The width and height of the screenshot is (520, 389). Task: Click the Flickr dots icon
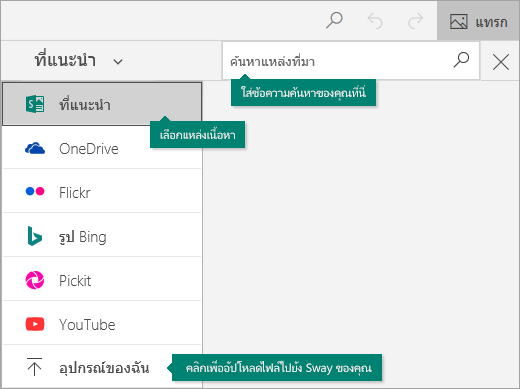pos(35,191)
